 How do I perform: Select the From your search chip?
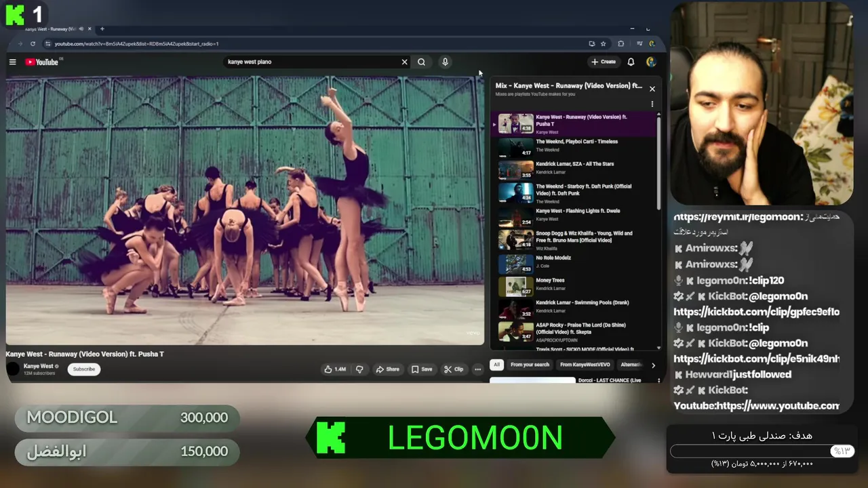coord(530,365)
